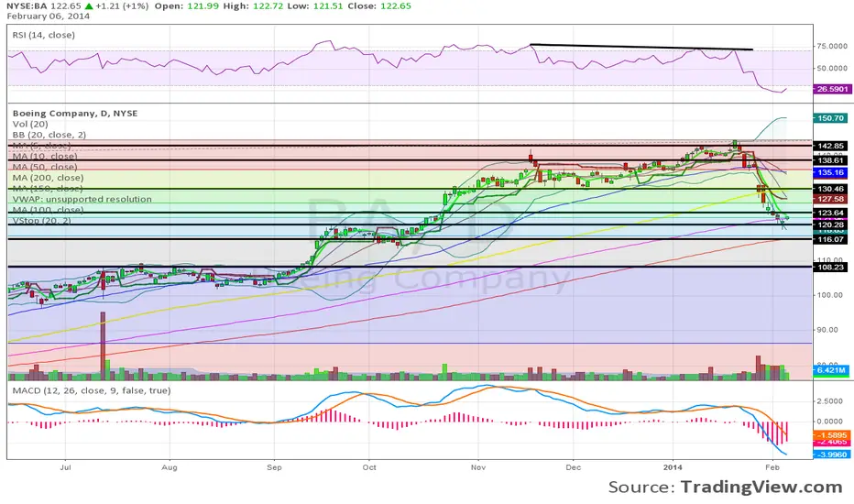Screen dimensions: 854x504
Task: Click the MA (150, close) indicator label
Action: point(48,189)
